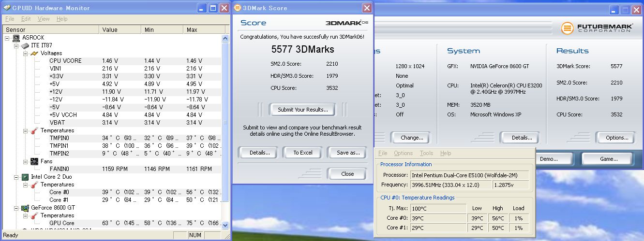This screenshot has height=241, width=644.
Task: Open the View menu in Hardware Monitor
Action: 44,19
